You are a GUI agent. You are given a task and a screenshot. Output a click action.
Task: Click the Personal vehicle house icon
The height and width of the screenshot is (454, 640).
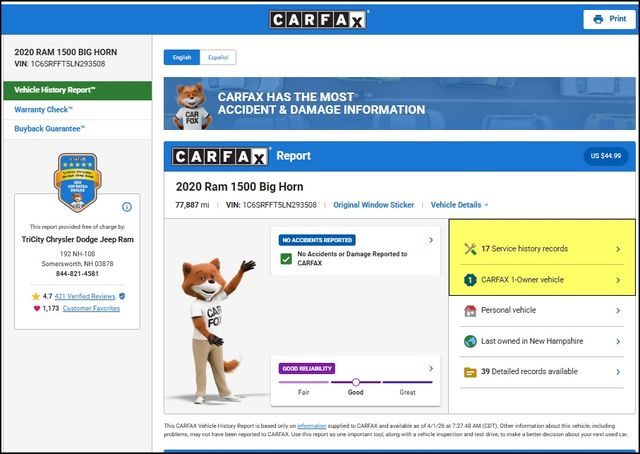click(470, 311)
